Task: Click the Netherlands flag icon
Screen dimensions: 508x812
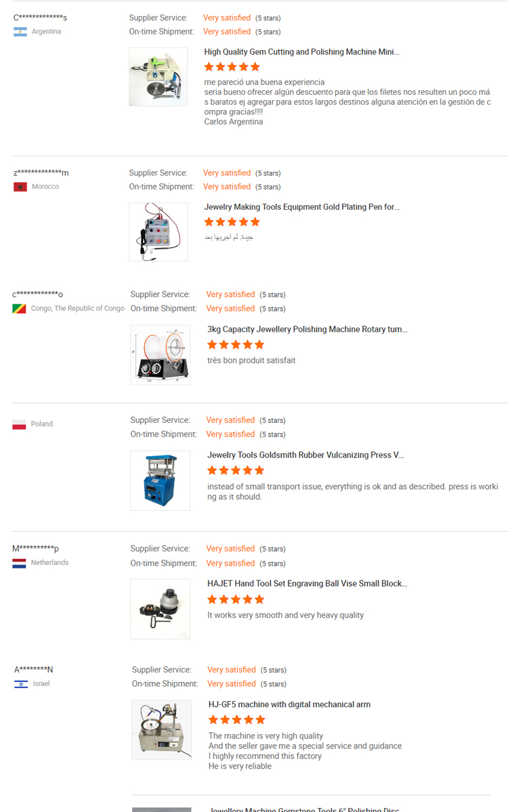Action: pyautogui.click(x=19, y=563)
